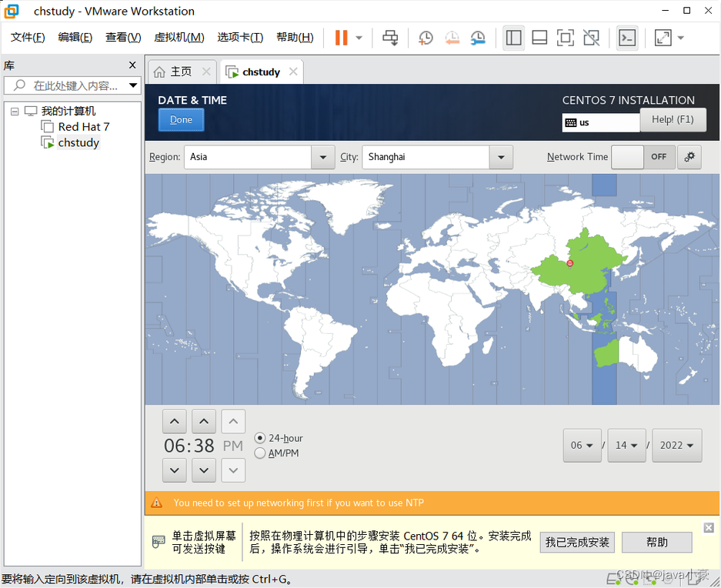This screenshot has height=588, width=721.
Task: Click the AM/PM down arrow
Action: coord(233,470)
